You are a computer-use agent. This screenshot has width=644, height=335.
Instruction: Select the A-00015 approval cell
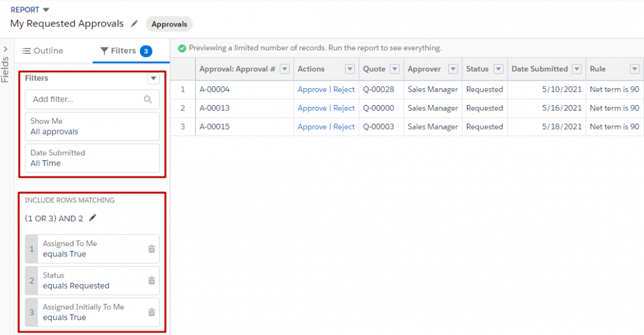coord(244,127)
